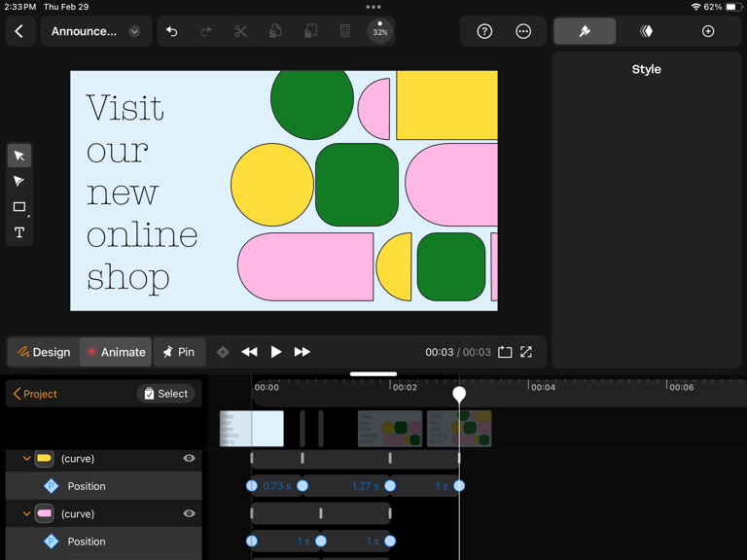Fast forward the playback

[x=302, y=352]
